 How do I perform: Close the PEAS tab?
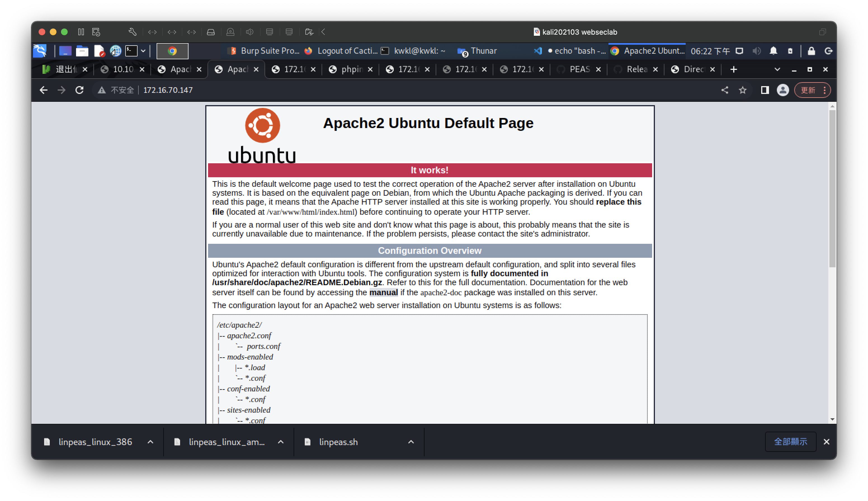[598, 70]
